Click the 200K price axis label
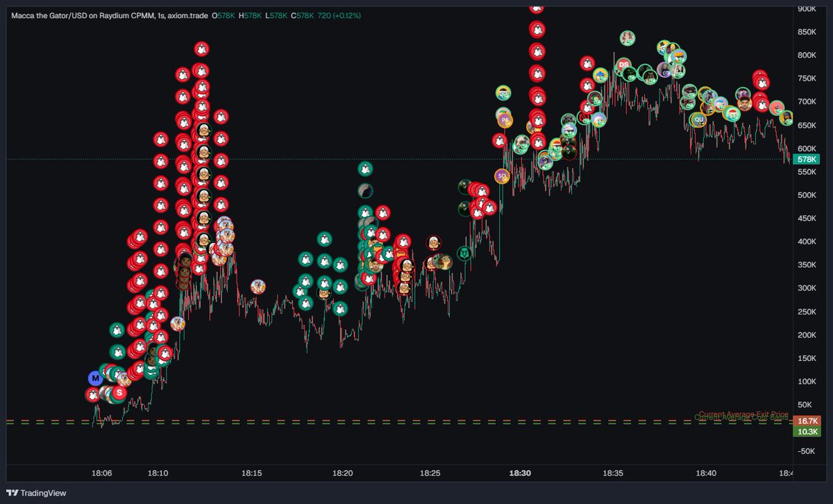Screen dimensions: 833x504 [807, 335]
